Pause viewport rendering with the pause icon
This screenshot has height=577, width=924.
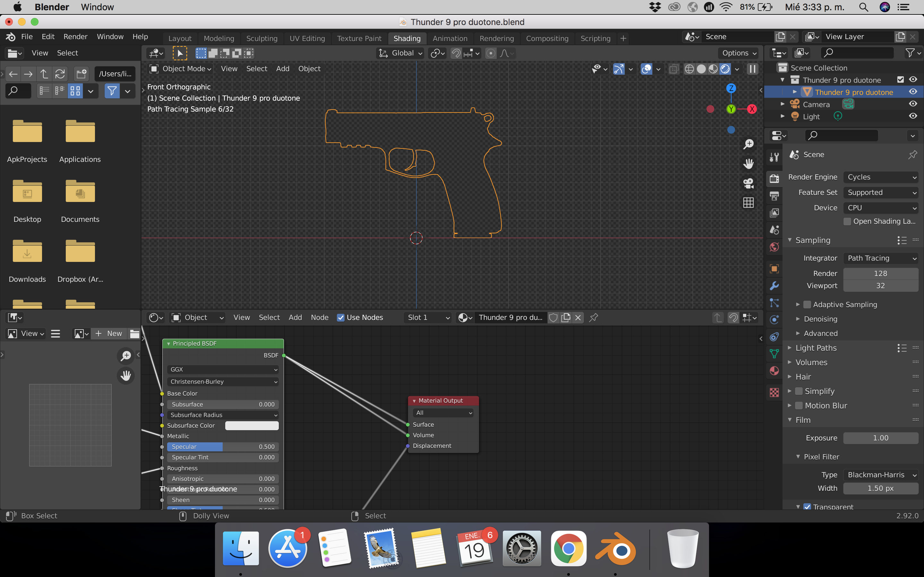coord(752,69)
